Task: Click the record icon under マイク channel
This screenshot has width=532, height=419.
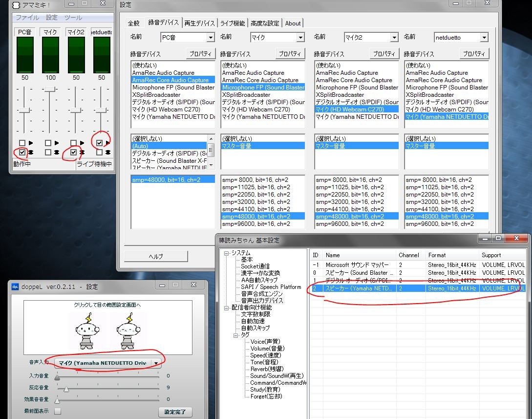Action: click(x=57, y=153)
